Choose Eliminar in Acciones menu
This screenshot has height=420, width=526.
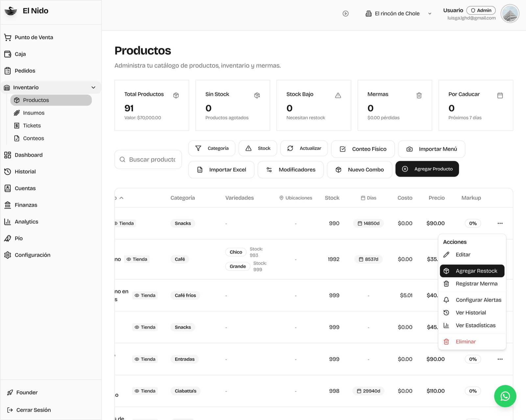pyautogui.click(x=472, y=342)
